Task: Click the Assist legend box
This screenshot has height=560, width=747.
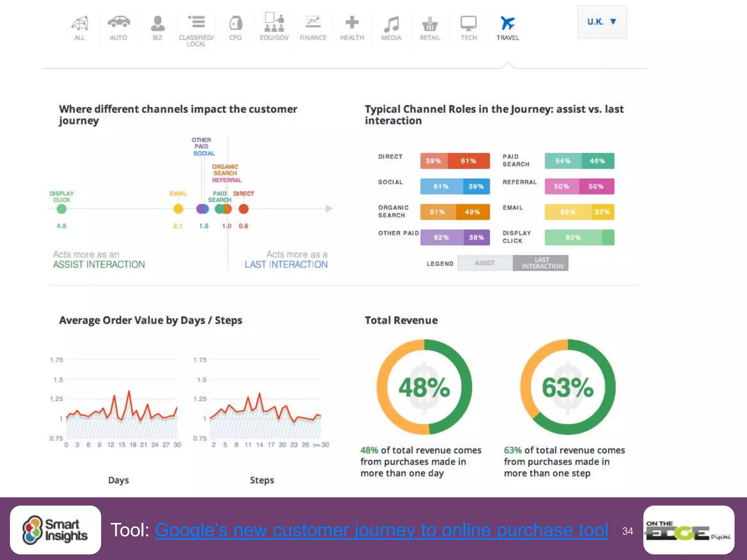Action: point(485,263)
